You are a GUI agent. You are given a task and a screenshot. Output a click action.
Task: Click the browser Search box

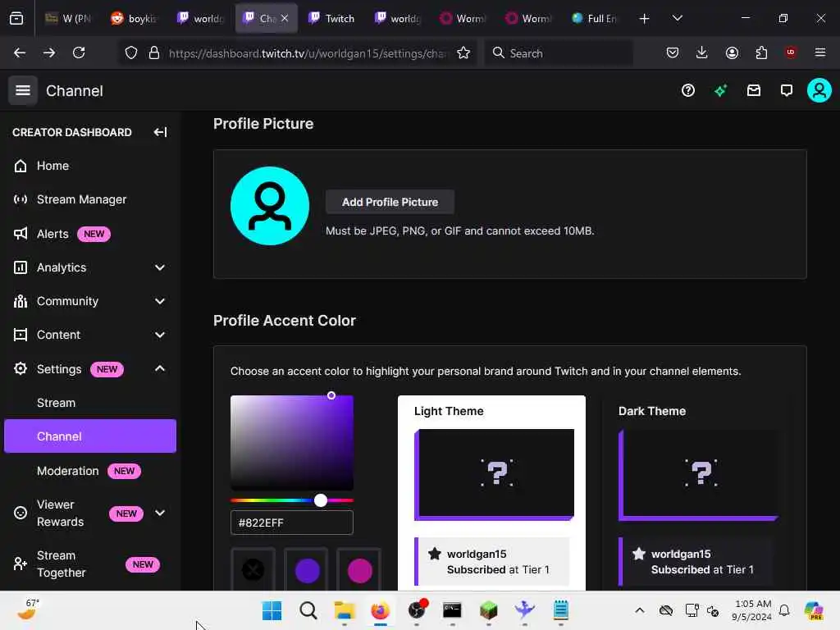coord(559,52)
